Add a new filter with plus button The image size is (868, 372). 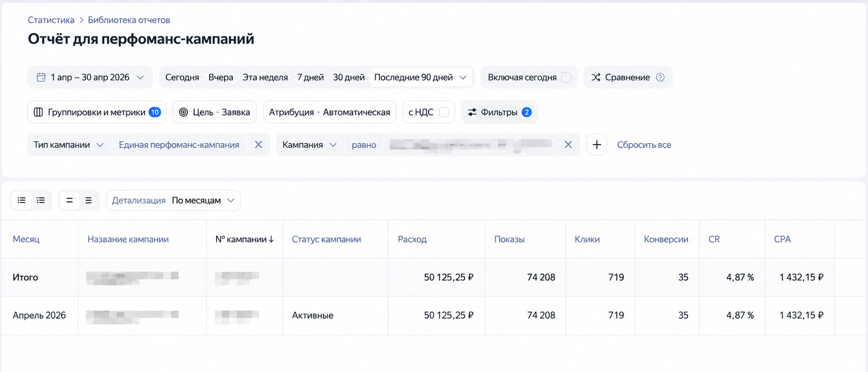pyautogui.click(x=597, y=145)
